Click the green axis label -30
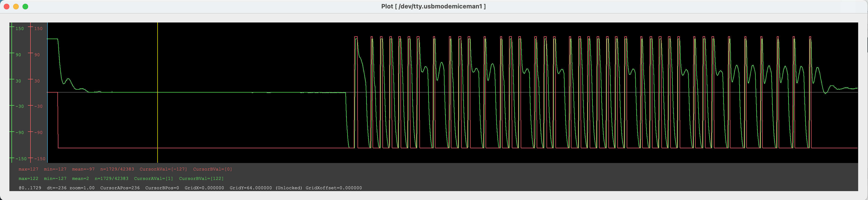The width and height of the screenshot is (868, 200). pyautogui.click(x=19, y=106)
